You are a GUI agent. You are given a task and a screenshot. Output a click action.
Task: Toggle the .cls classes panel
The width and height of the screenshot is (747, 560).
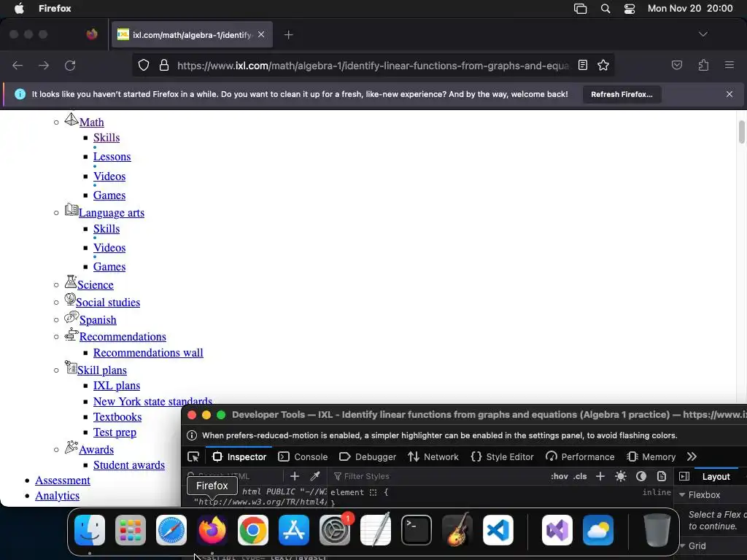(x=580, y=476)
